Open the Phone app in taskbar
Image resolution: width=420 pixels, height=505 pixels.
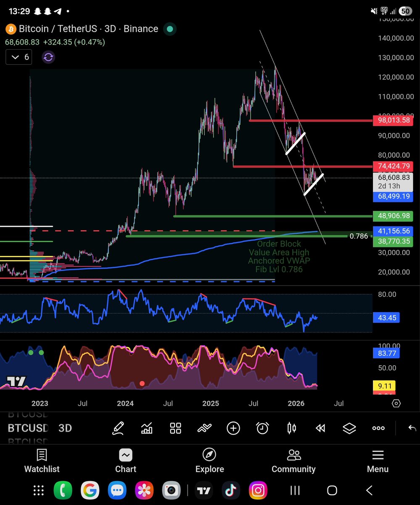click(63, 490)
